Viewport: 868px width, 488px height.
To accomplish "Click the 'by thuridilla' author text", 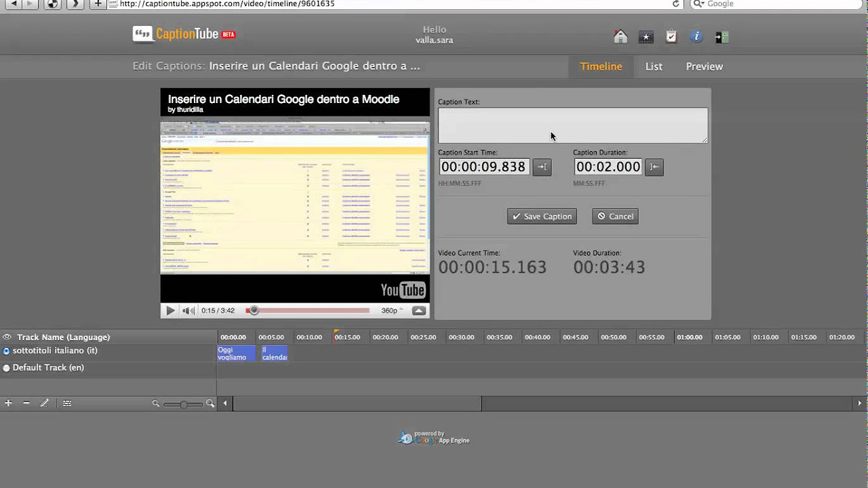I will pyautogui.click(x=185, y=110).
